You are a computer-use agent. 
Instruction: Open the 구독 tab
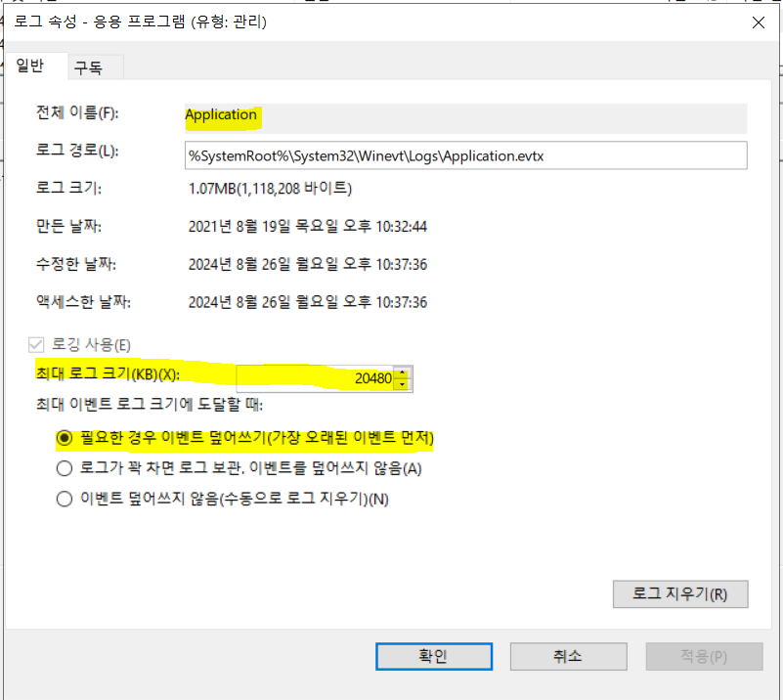pos(95,67)
